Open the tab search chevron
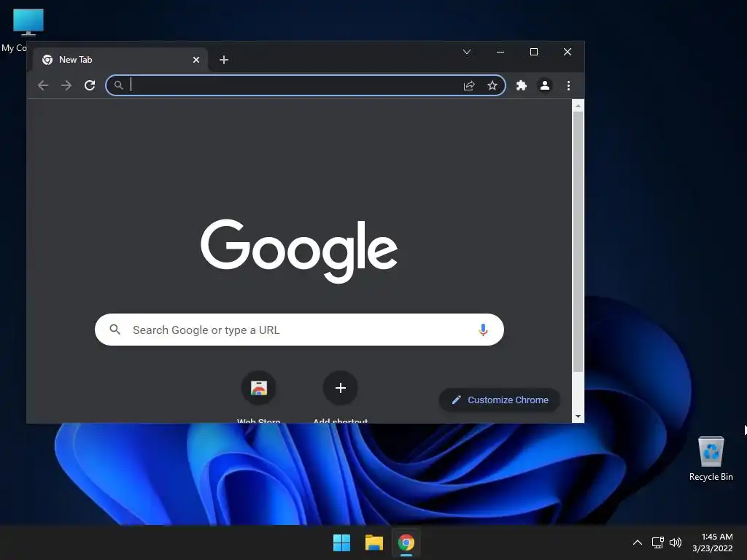Image resolution: width=747 pixels, height=560 pixels. pyautogui.click(x=467, y=52)
